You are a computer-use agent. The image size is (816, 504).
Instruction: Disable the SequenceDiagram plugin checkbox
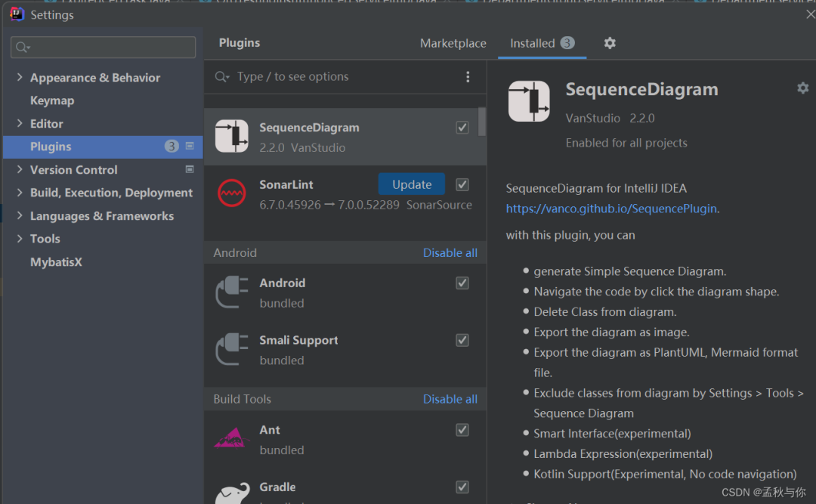coord(462,128)
